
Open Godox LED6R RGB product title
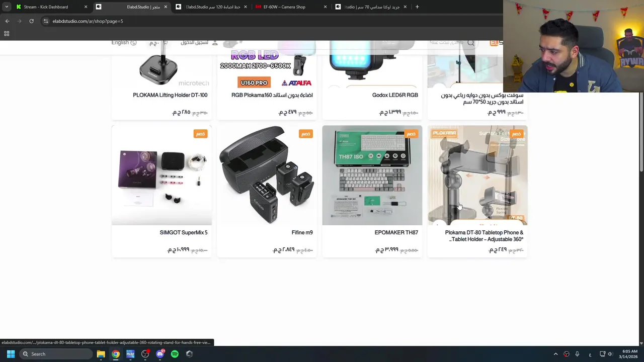pos(395,95)
